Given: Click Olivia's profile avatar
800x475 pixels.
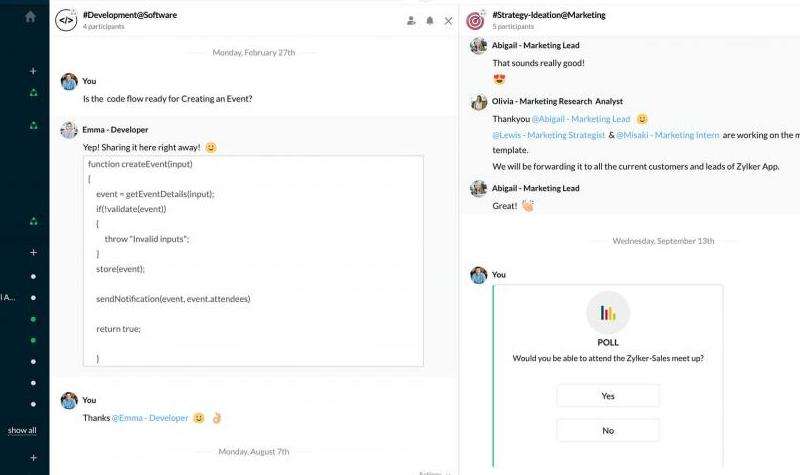Looking at the screenshot, I should [x=479, y=102].
